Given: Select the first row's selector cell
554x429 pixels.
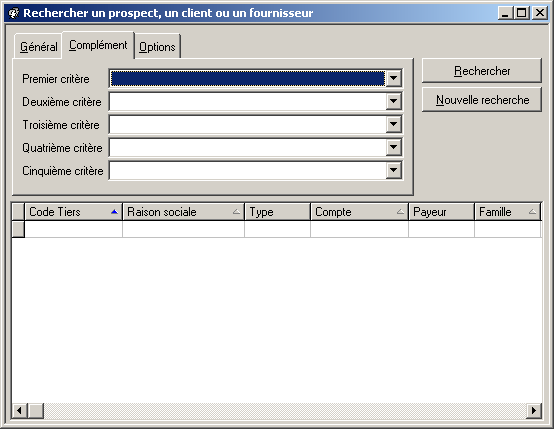Looking at the screenshot, I should pyautogui.click(x=18, y=229).
